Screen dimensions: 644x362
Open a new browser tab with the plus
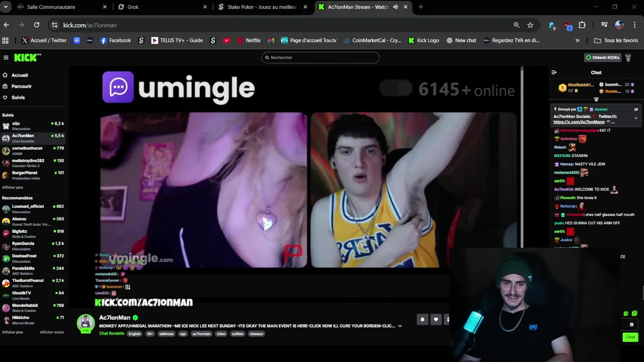421,7
